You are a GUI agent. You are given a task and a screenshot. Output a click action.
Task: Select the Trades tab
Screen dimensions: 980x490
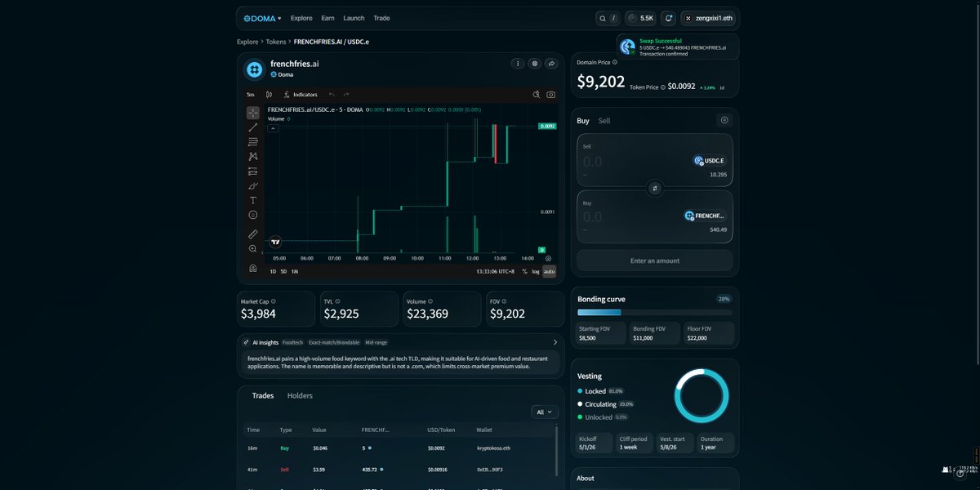tap(263, 396)
